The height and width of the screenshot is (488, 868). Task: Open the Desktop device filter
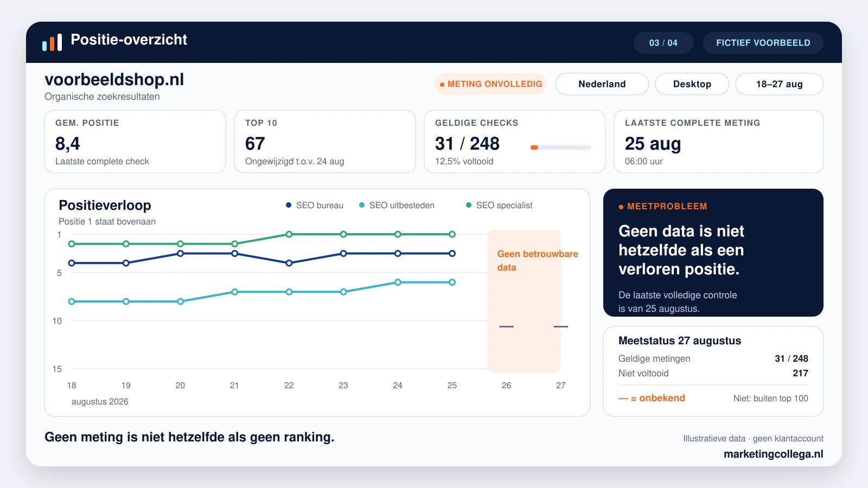click(x=692, y=84)
